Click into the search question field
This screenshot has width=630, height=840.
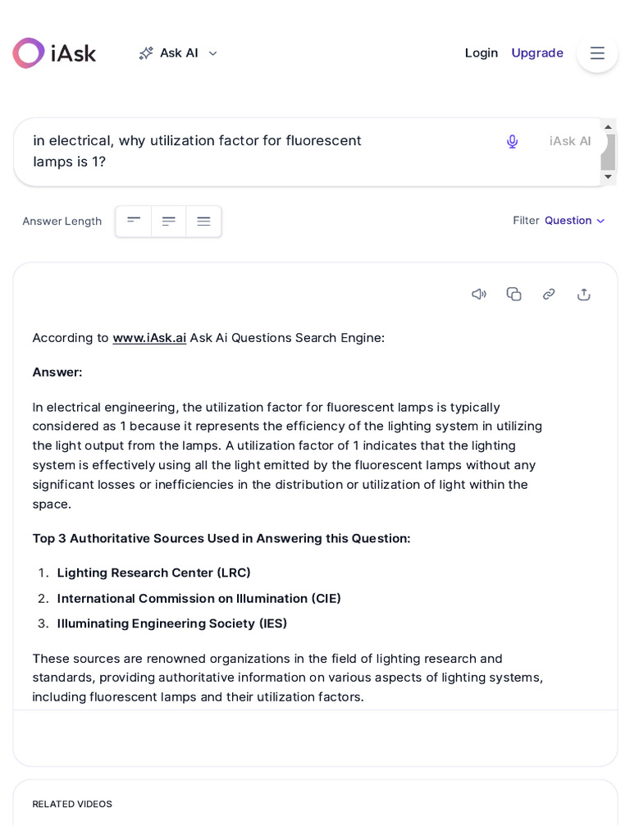pos(246,151)
